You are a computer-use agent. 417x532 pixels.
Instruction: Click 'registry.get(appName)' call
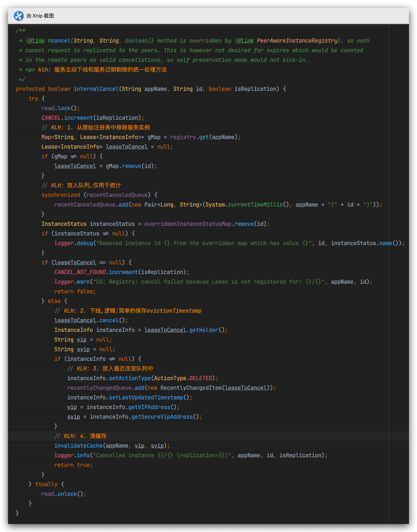[x=204, y=137]
